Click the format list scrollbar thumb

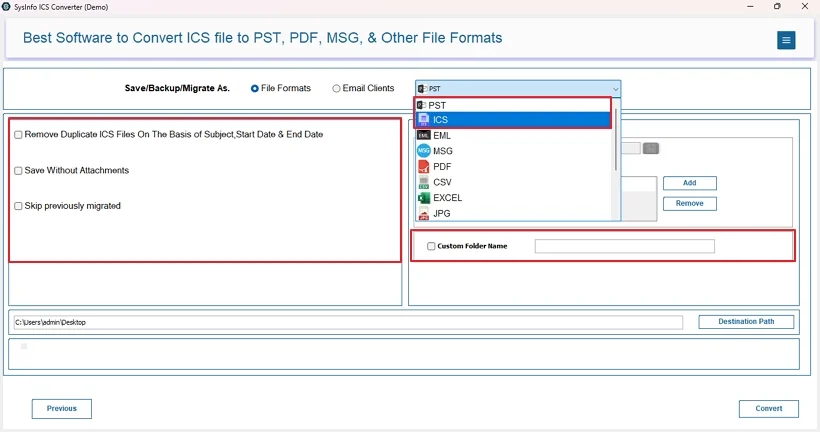click(616, 139)
